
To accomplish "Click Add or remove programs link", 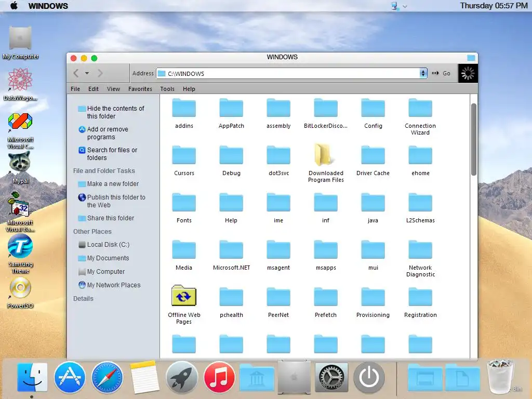I will (x=103, y=133).
